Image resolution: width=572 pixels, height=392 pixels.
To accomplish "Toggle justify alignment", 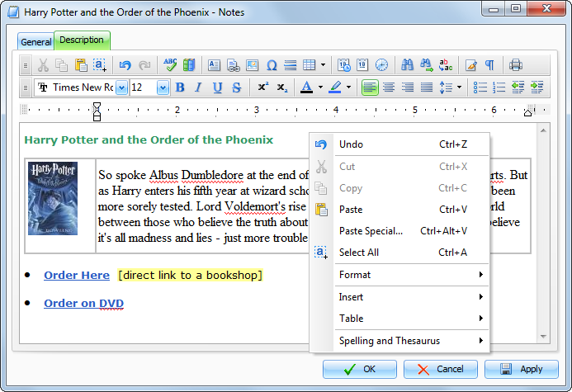I will (427, 87).
